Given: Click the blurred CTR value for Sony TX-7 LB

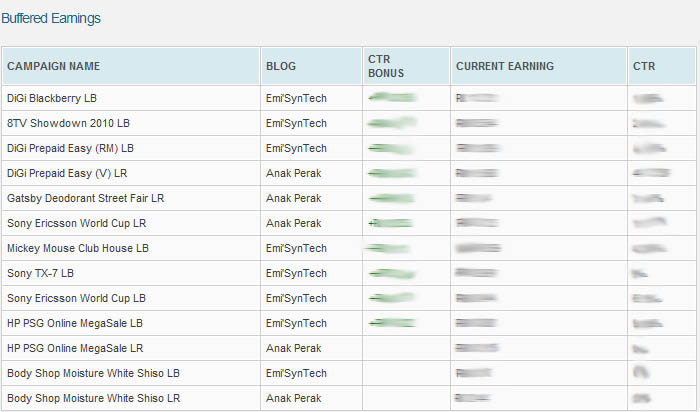Looking at the screenshot, I should coord(640,273).
